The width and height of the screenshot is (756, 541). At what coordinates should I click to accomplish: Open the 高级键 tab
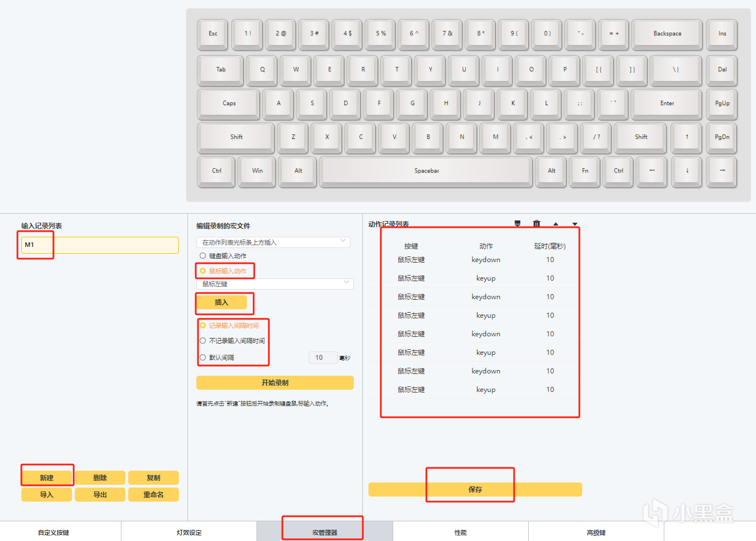point(596,532)
